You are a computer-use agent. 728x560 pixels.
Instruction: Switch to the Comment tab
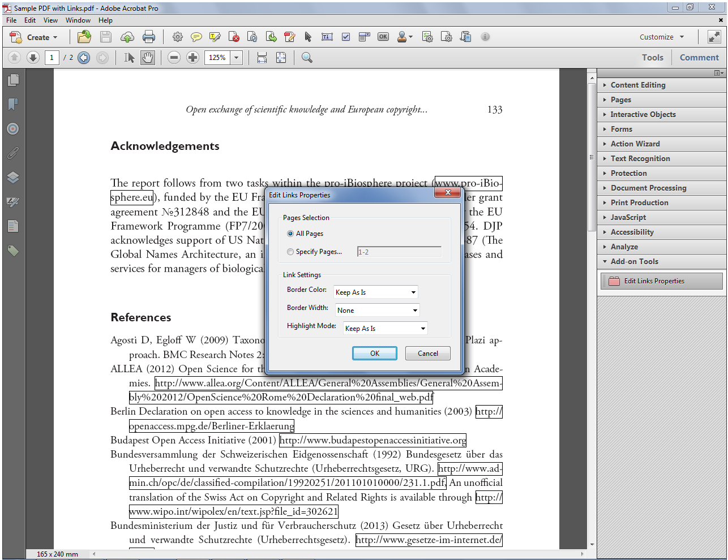tap(699, 57)
